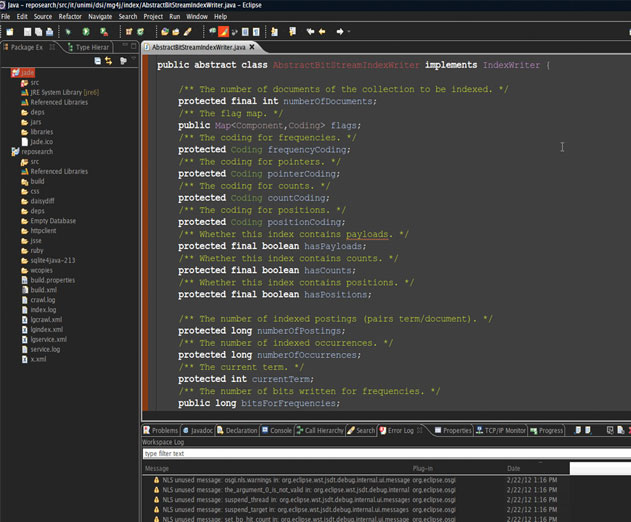Select lgservice.xml in Package Explorer
This screenshot has height=522, width=631.
coord(44,339)
